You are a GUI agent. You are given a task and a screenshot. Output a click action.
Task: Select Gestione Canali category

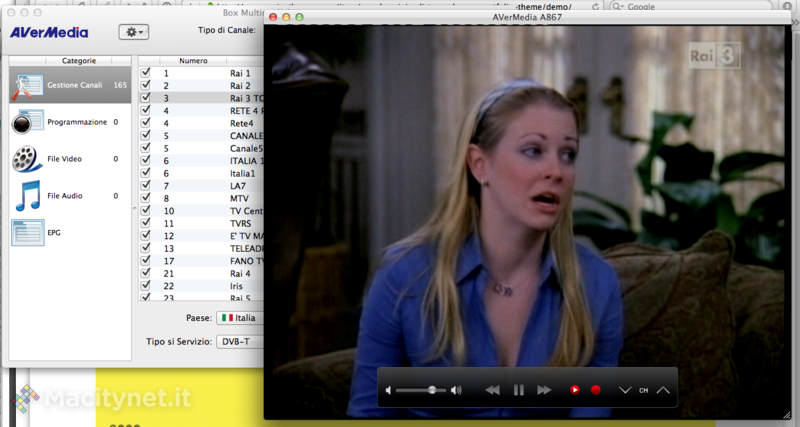(x=70, y=85)
